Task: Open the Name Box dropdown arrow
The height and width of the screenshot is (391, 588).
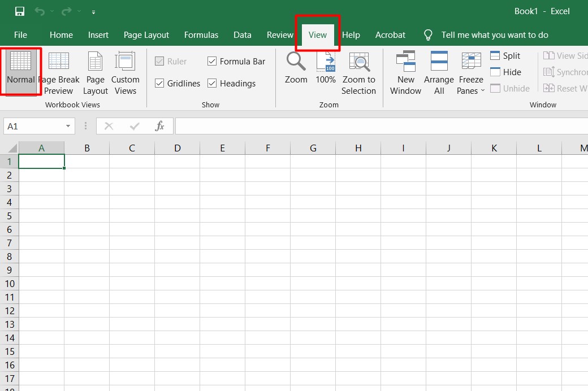Action: 68,127
